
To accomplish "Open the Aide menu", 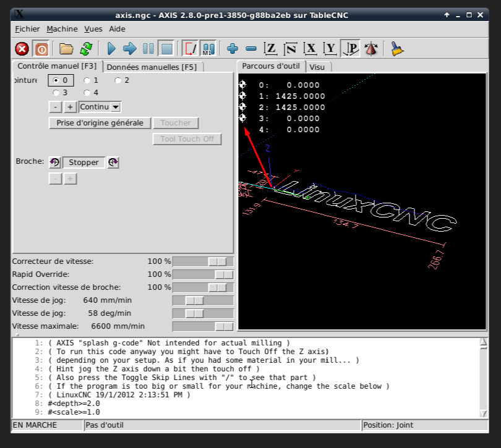I will [x=117, y=29].
